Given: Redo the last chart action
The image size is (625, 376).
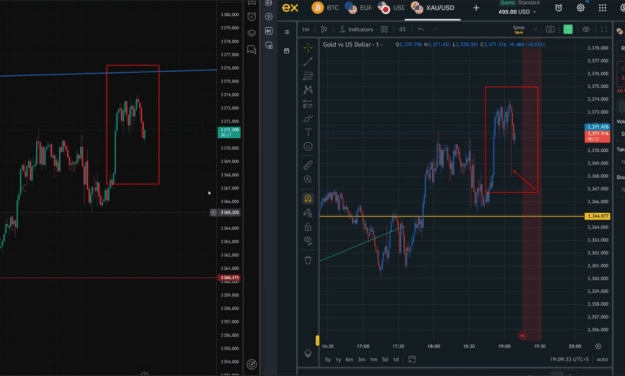Looking at the screenshot, I should (x=435, y=30).
